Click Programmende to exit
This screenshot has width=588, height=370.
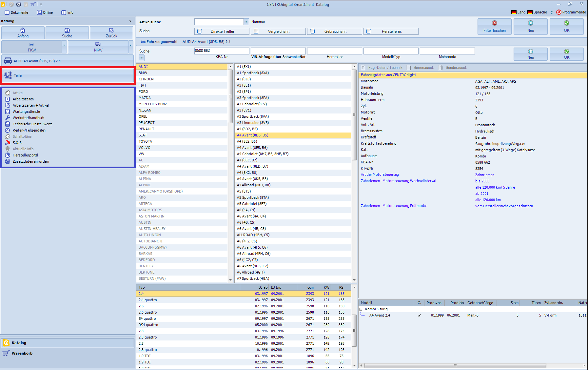tap(571, 12)
